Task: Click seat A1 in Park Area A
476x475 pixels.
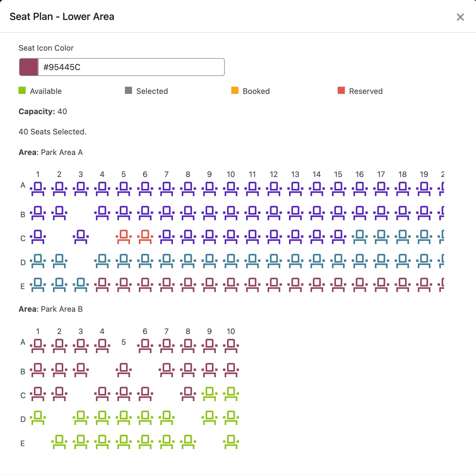Action: pos(38,189)
